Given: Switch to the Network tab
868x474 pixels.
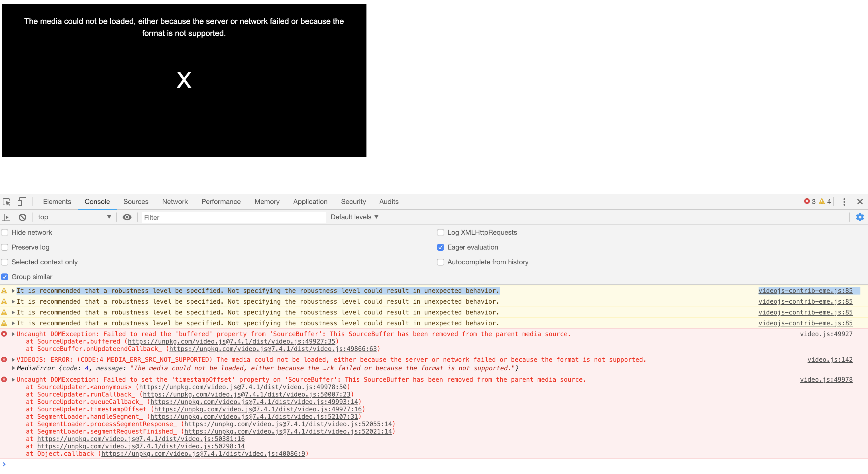Looking at the screenshot, I should [175, 202].
